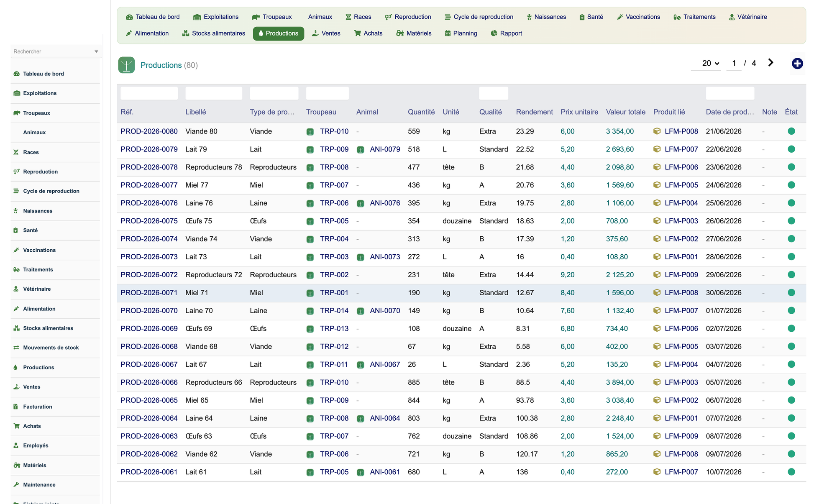Click product box icon in PROD-2026-0080 row

[657, 131]
